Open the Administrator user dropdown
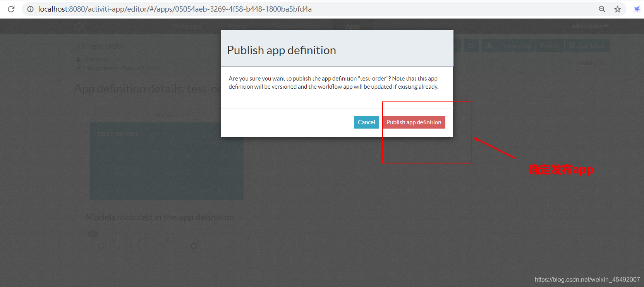 coord(590,26)
